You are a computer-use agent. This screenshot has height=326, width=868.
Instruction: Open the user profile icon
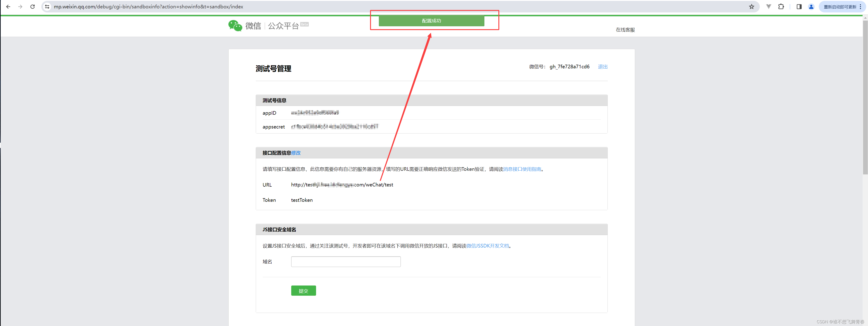(x=811, y=7)
